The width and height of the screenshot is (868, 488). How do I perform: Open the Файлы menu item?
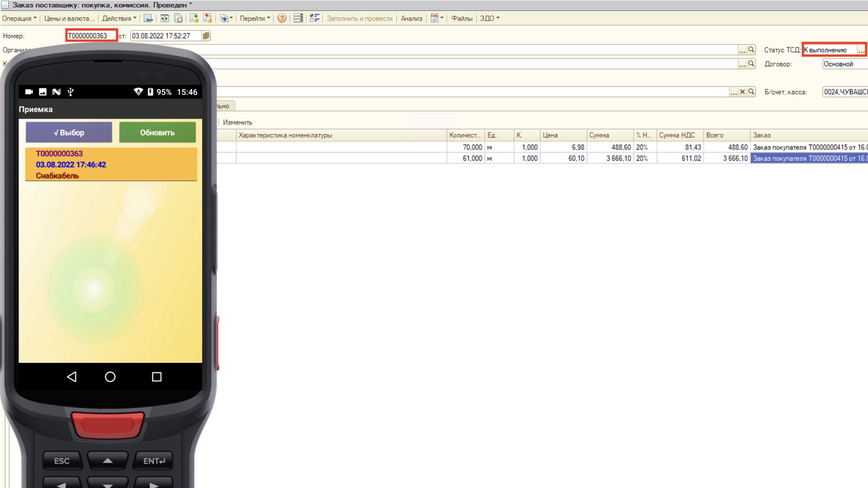462,19
